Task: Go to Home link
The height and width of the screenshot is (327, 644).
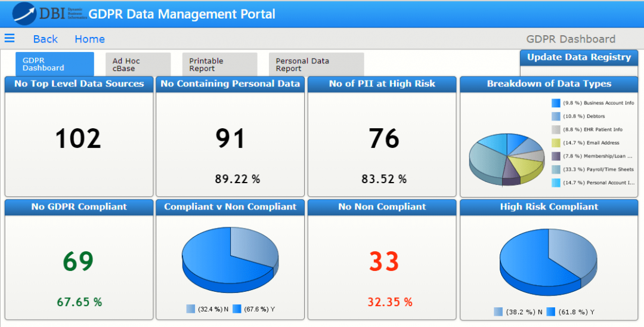Action: 89,39
